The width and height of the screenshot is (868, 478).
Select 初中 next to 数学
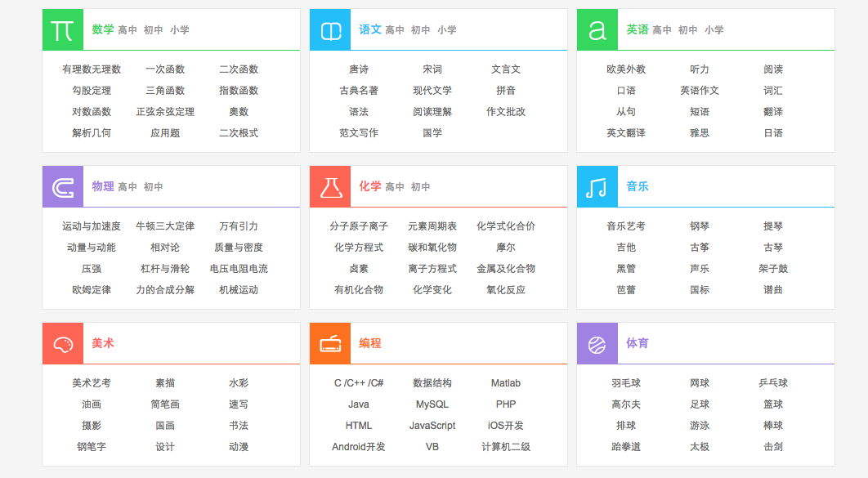point(154,30)
